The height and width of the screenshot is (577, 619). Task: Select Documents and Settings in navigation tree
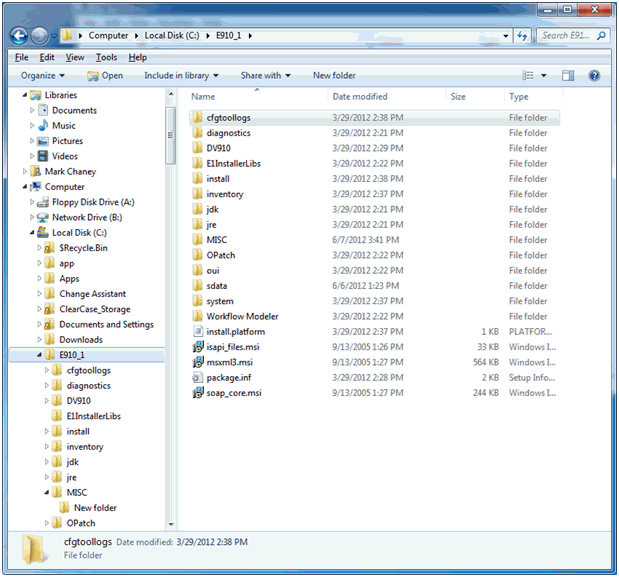coord(106,324)
